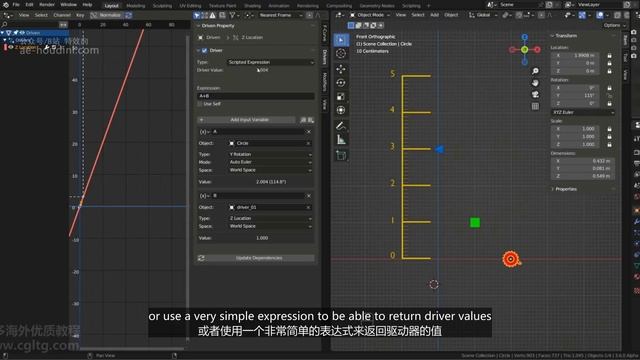Toggle the Use Self checkbox
The image size is (640, 360).
coord(200,104)
